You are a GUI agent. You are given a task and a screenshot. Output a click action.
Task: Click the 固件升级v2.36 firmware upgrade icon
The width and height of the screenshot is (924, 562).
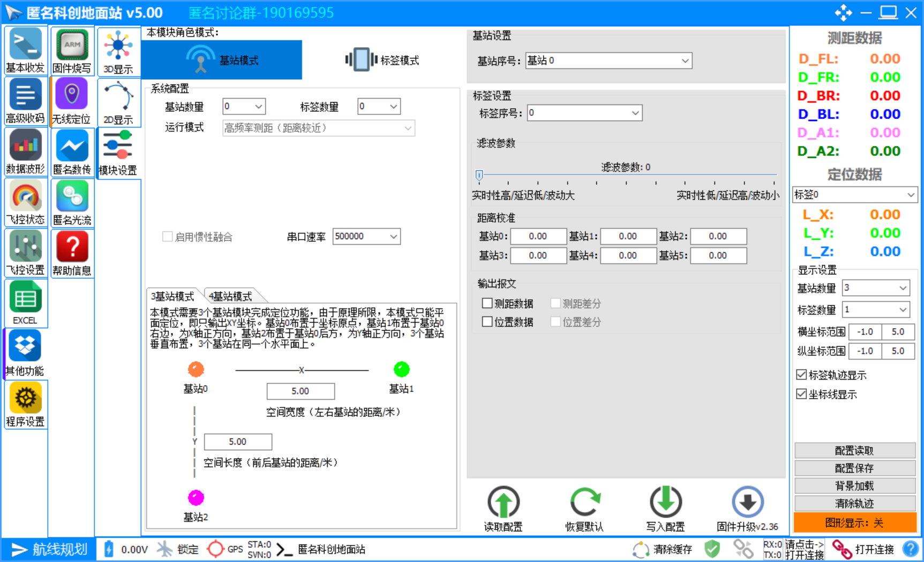[747, 508]
